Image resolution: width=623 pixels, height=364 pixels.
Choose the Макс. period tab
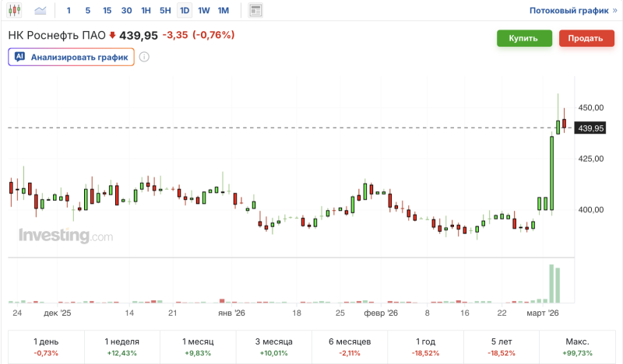click(577, 347)
